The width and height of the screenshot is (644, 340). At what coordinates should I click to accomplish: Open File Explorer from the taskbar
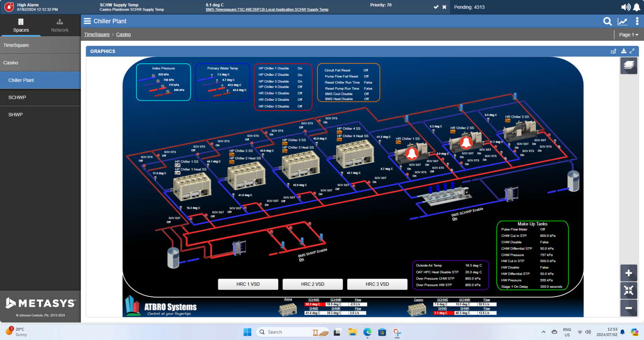(x=352, y=332)
